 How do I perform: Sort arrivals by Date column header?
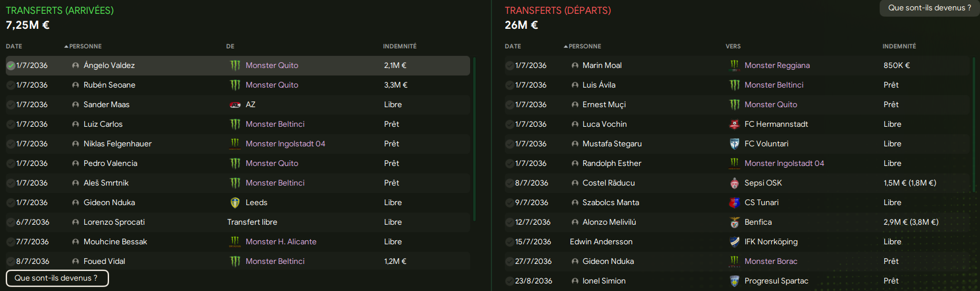(x=14, y=46)
